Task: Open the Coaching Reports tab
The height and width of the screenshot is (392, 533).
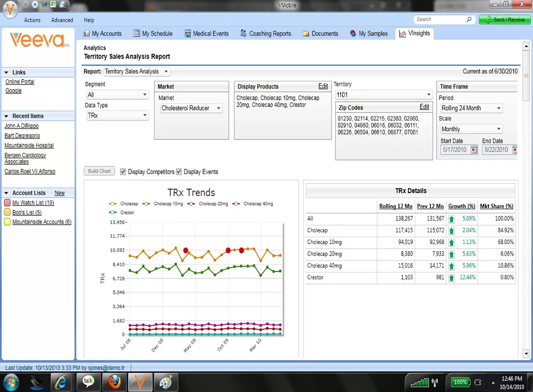Action: tap(266, 33)
